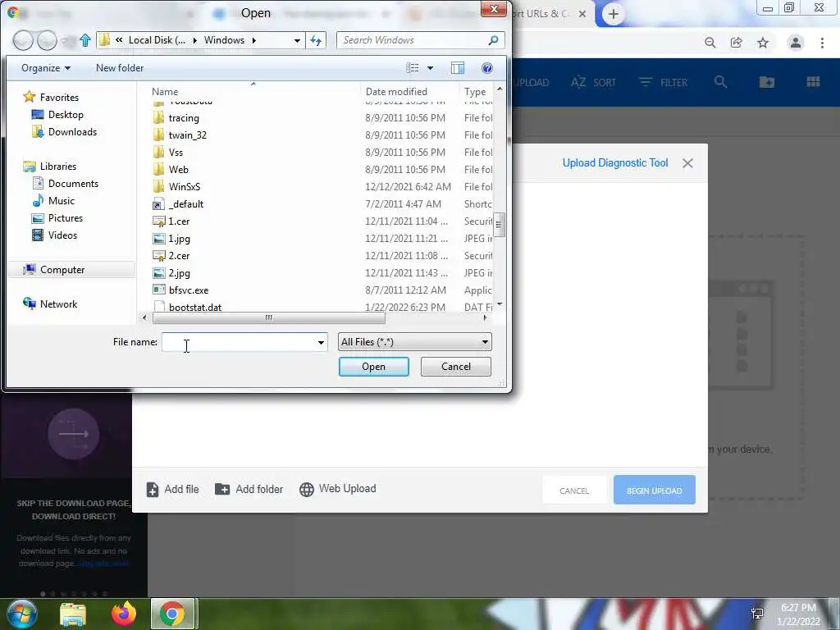Click the Web Upload globe option
This screenshot has width=840, height=630.
337,489
